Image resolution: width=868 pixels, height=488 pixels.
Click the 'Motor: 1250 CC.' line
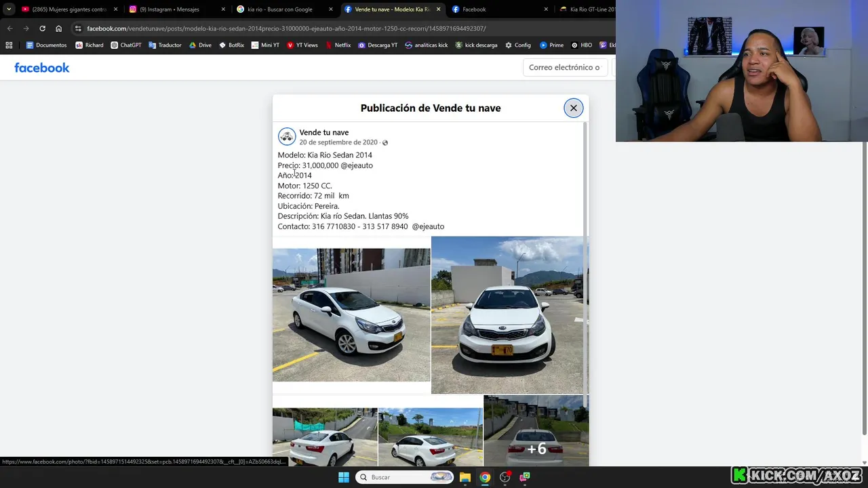(304, 186)
